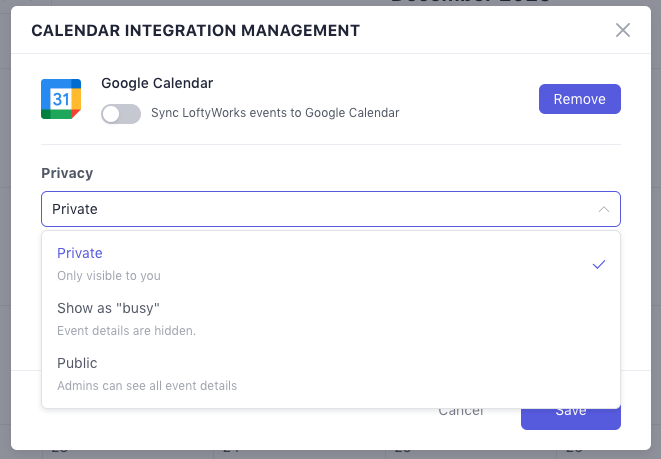Click the checkmark beside the Private option
Viewport: 661px width, 459px height.
(x=599, y=264)
